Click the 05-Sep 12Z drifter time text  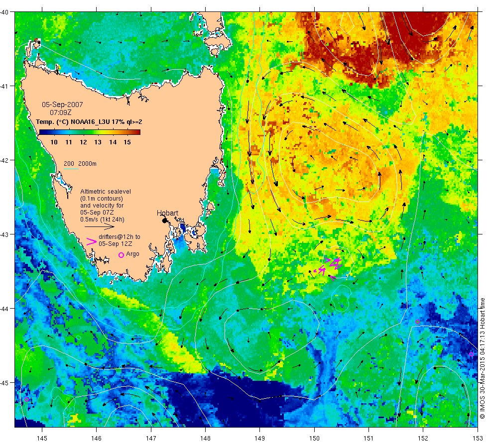[116, 243]
